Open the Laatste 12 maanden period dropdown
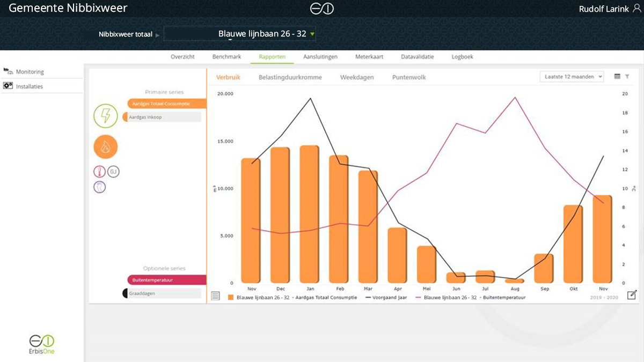 point(572,77)
